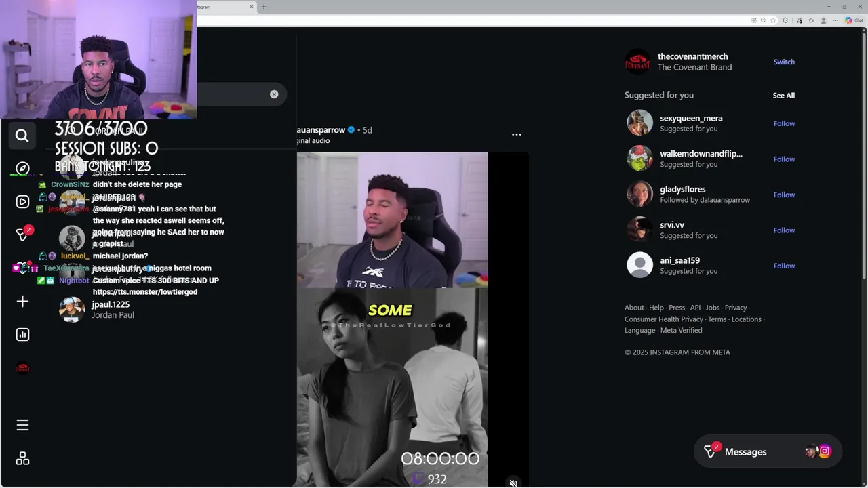Open gladysflores username link
This screenshot has width=868, height=488.
682,189
